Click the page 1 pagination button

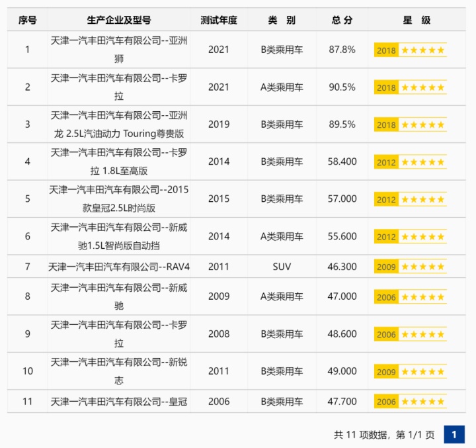pyautogui.click(x=454, y=434)
